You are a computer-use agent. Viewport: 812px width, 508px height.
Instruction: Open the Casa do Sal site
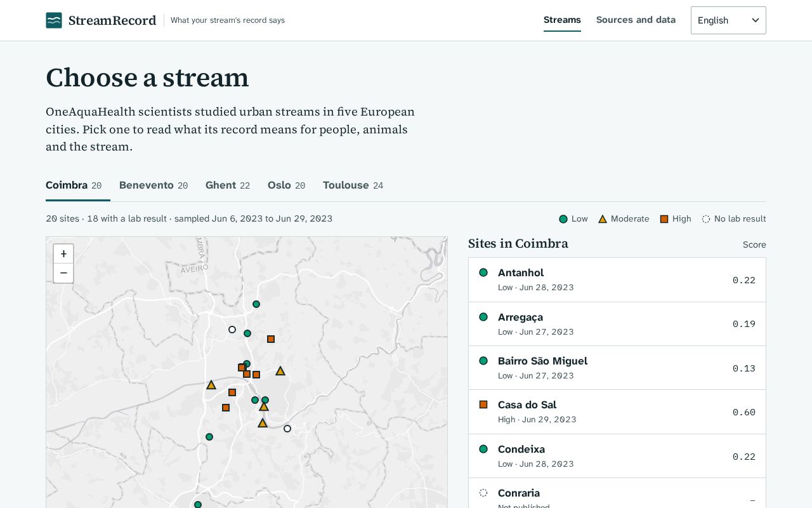(617, 411)
